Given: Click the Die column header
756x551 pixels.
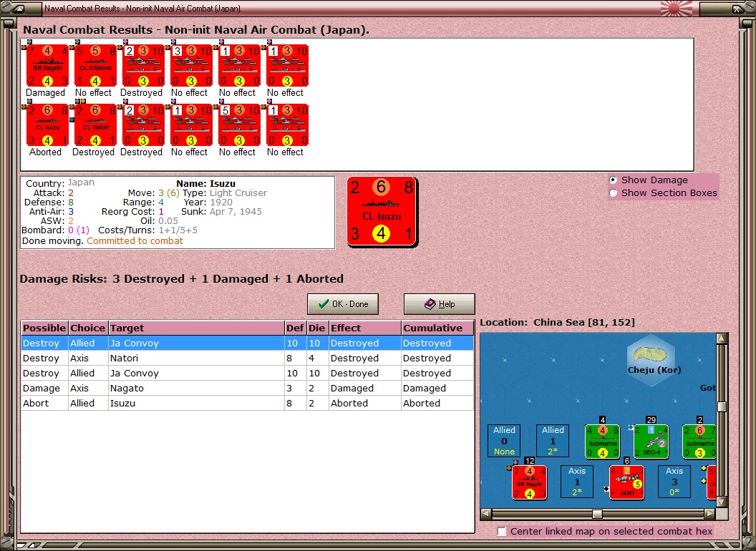Looking at the screenshot, I should [317, 328].
